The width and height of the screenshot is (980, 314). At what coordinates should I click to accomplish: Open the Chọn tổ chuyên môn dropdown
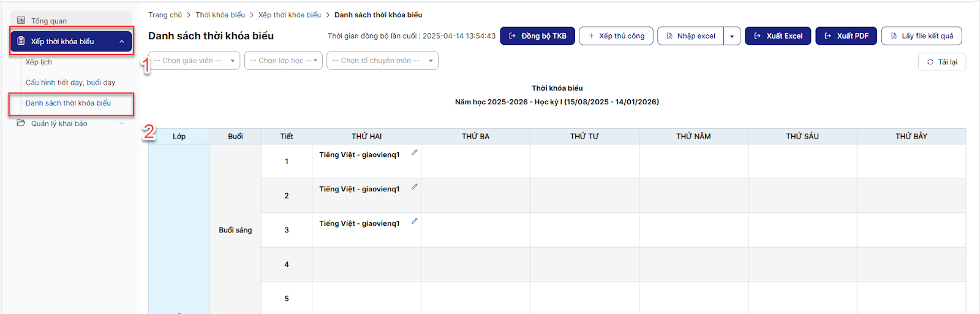tap(382, 61)
